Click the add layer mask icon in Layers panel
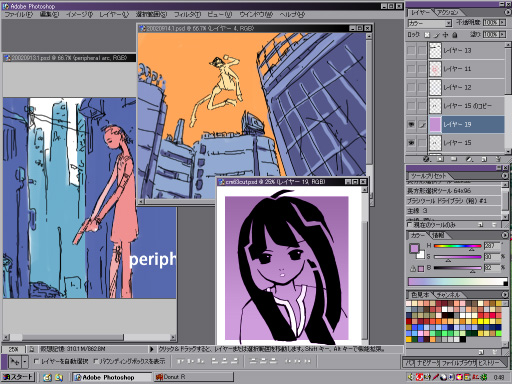This screenshot has width=512, height=384. click(440, 159)
